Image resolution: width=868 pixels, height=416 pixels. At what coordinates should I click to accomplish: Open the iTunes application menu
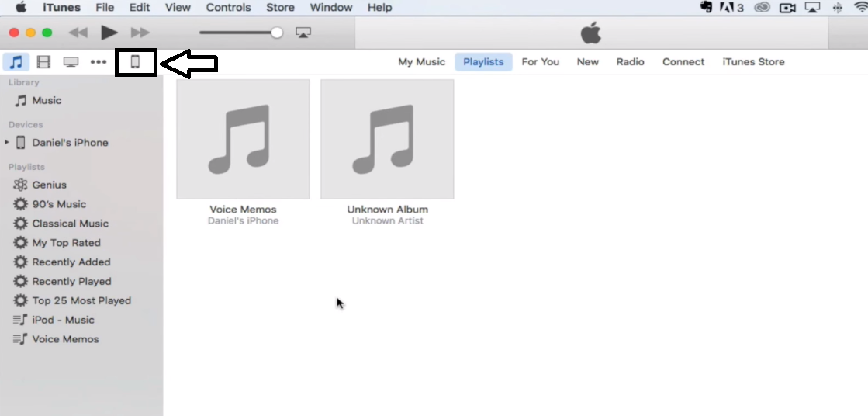click(x=61, y=7)
